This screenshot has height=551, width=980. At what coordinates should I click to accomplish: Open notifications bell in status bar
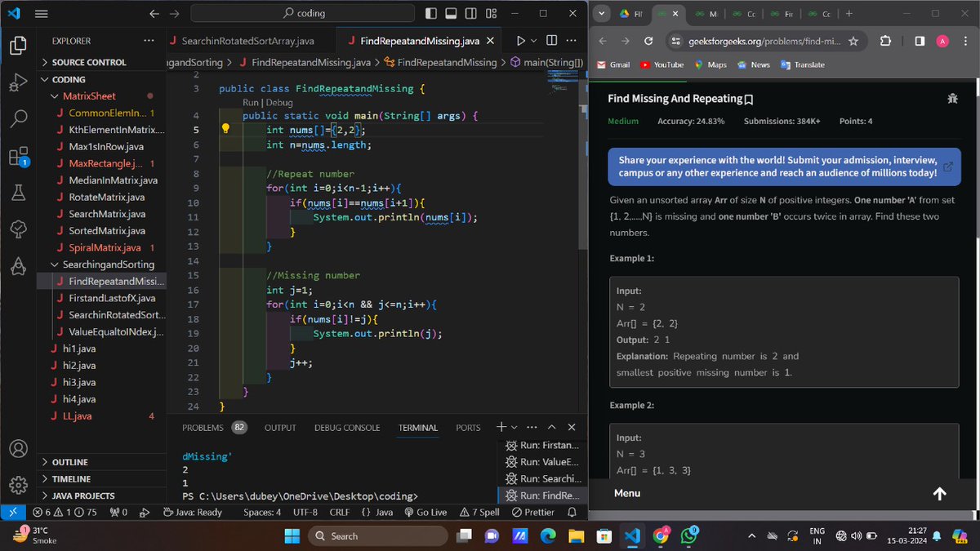[x=572, y=512]
